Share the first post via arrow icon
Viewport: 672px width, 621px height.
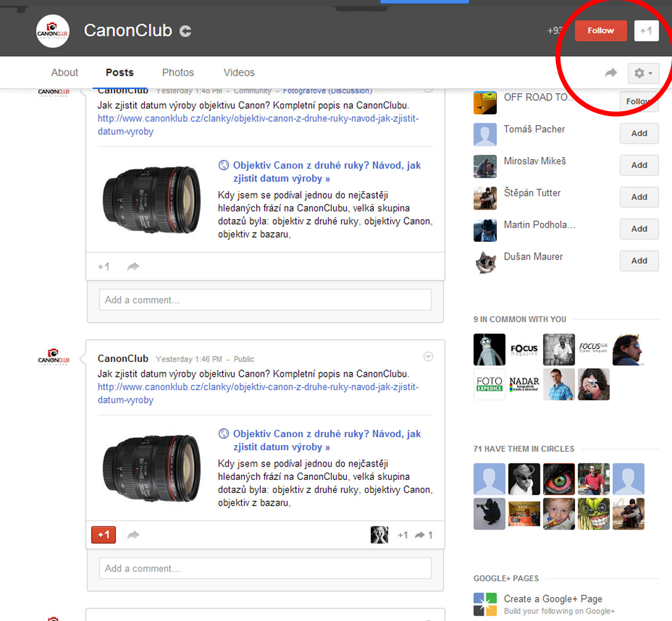click(x=133, y=267)
